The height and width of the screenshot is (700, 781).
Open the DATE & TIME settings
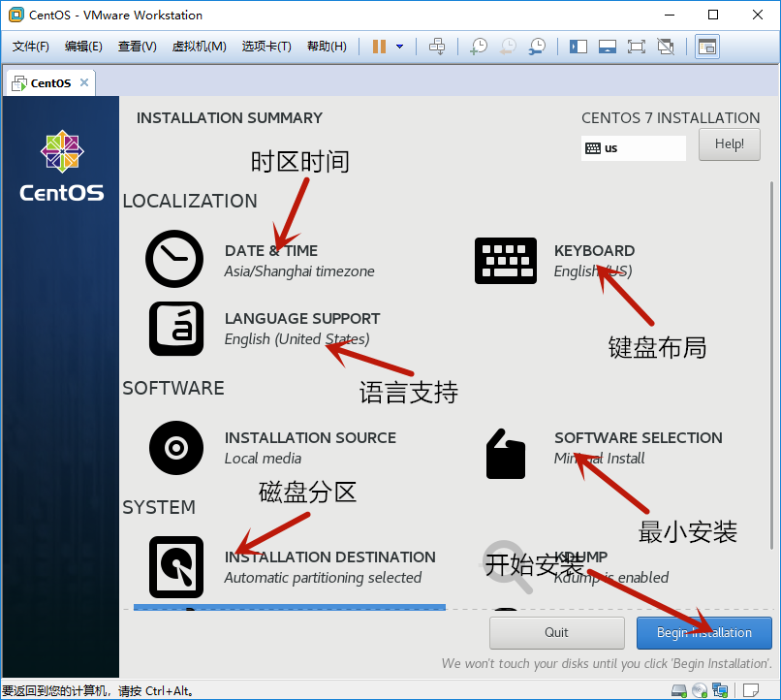[x=271, y=250]
